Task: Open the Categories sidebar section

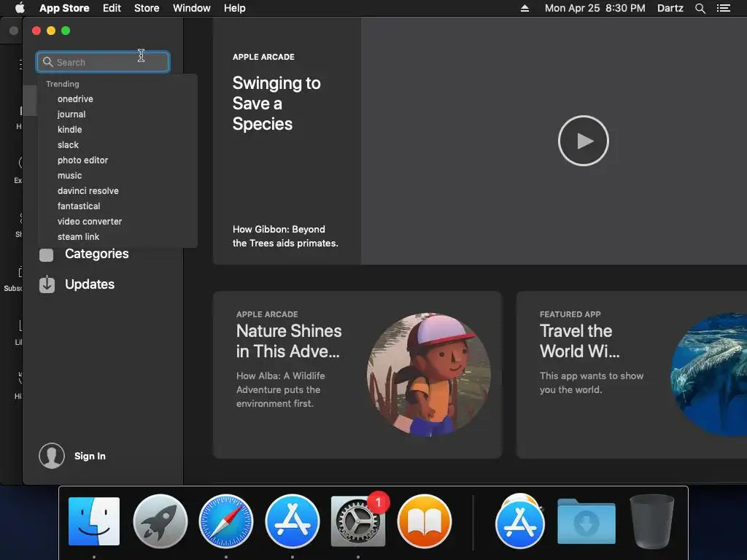Action: pyautogui.click(x=97, y=254)
